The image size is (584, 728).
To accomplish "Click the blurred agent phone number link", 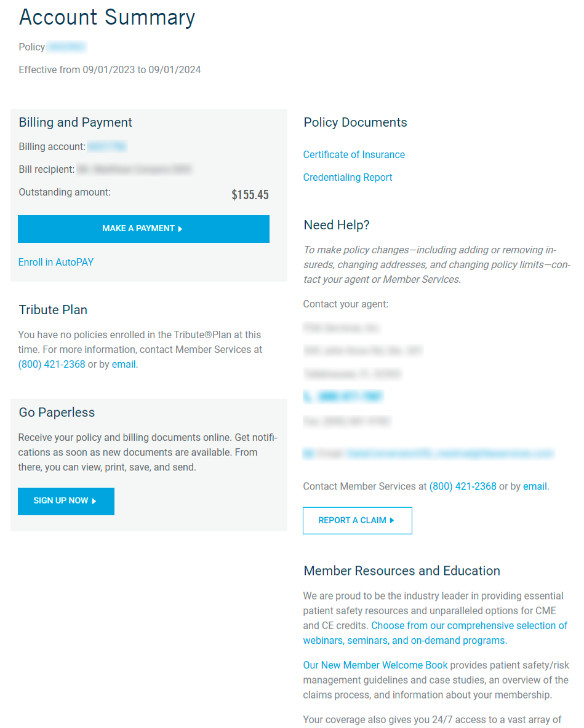I will 350,397.
